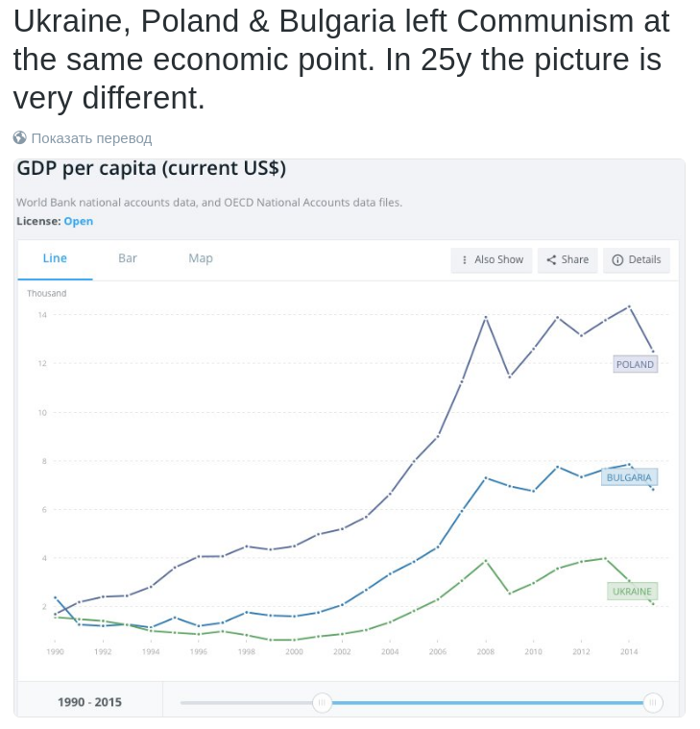This screenshot has width=700, height=729.
Task: Click the left handle of the year slider
Action: pyautogui.click(x=323, y=703)
